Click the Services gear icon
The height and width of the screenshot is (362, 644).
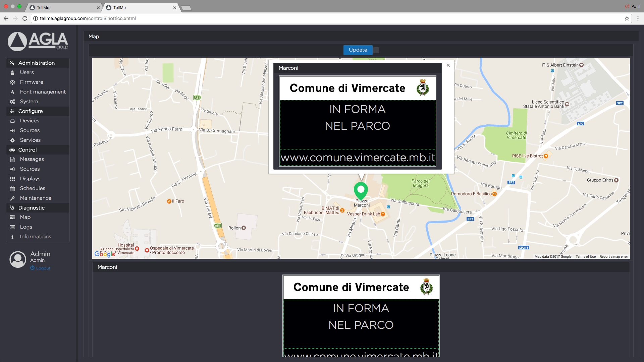pyautogui.click(x=12, y=140)
